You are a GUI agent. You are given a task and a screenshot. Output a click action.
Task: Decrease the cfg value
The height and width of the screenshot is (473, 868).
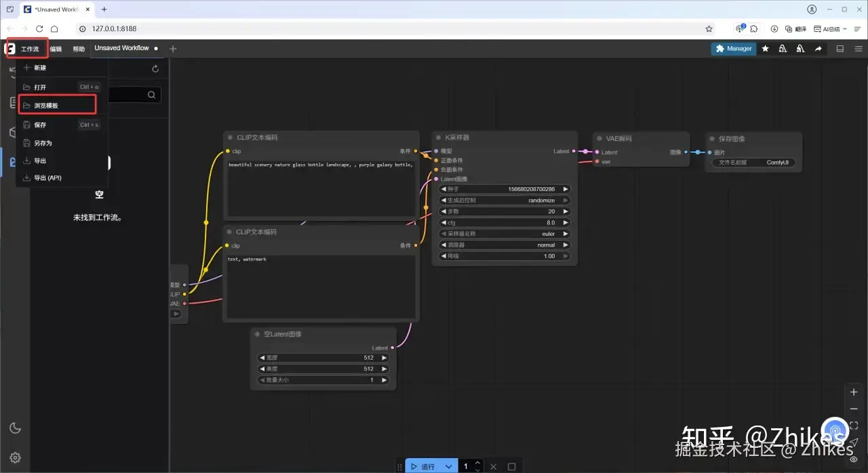[x=443, y=222]
